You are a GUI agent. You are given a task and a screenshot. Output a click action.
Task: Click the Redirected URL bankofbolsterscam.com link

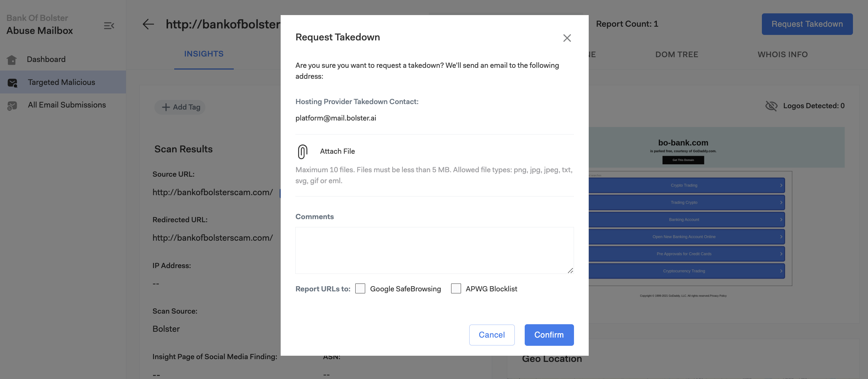213,238
